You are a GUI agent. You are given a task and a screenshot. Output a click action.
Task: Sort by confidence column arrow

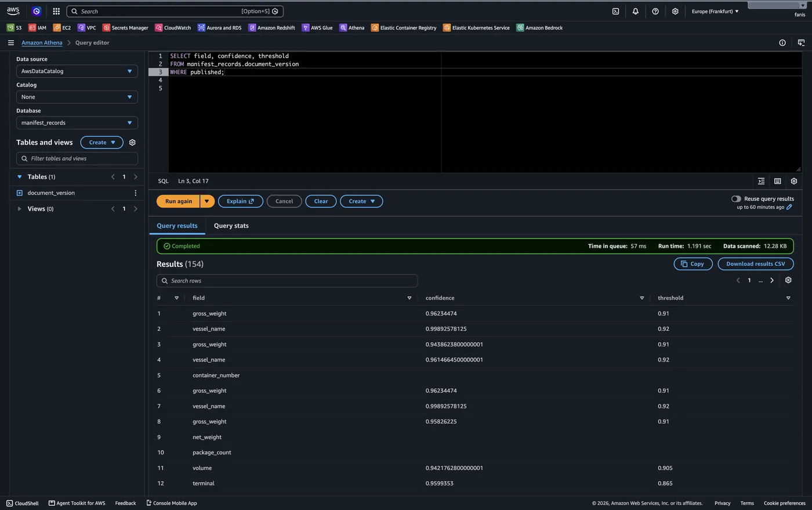tap(641, 298)
